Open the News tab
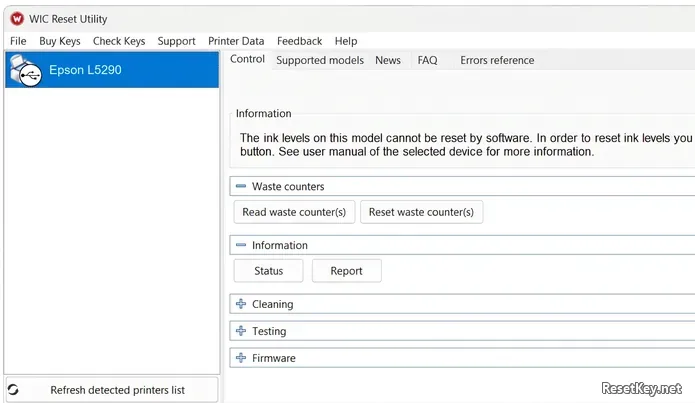695x403 pixels. point(388,60)
